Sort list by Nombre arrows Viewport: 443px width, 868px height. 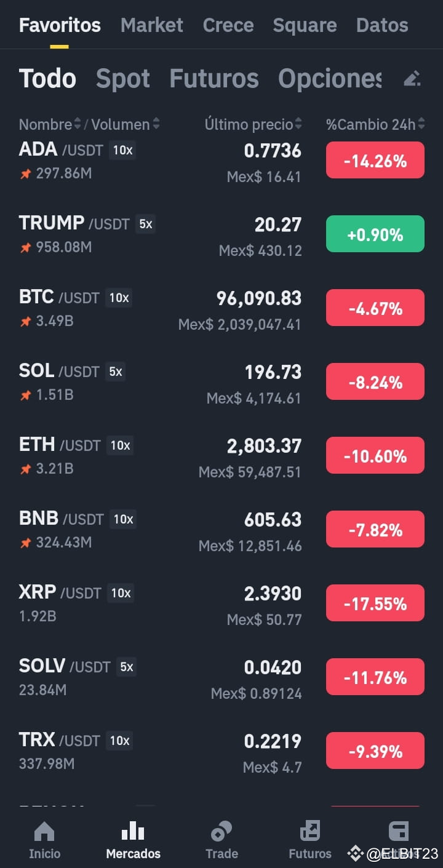coord(78,124)
